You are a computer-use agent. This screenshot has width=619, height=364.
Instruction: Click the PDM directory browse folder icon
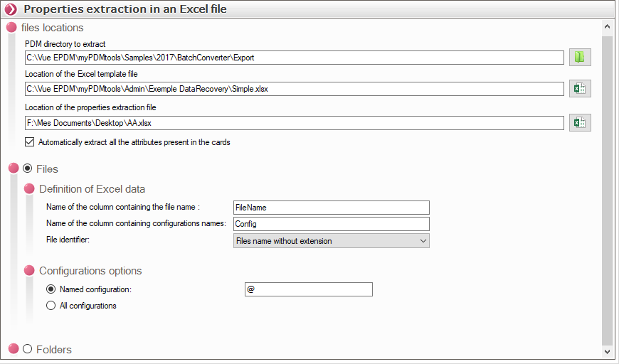580,58
